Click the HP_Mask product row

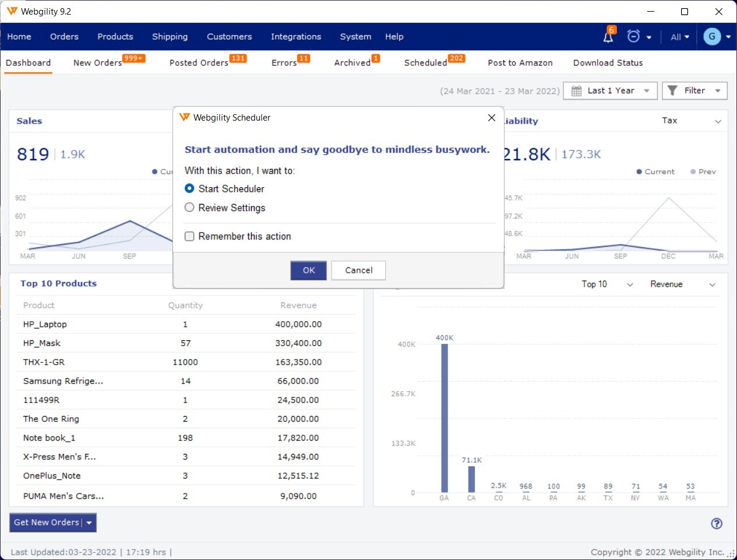tap(185, 343)
